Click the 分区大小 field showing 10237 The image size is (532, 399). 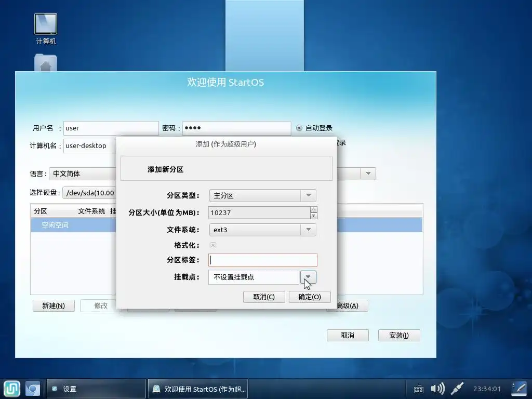click(259, 212)
